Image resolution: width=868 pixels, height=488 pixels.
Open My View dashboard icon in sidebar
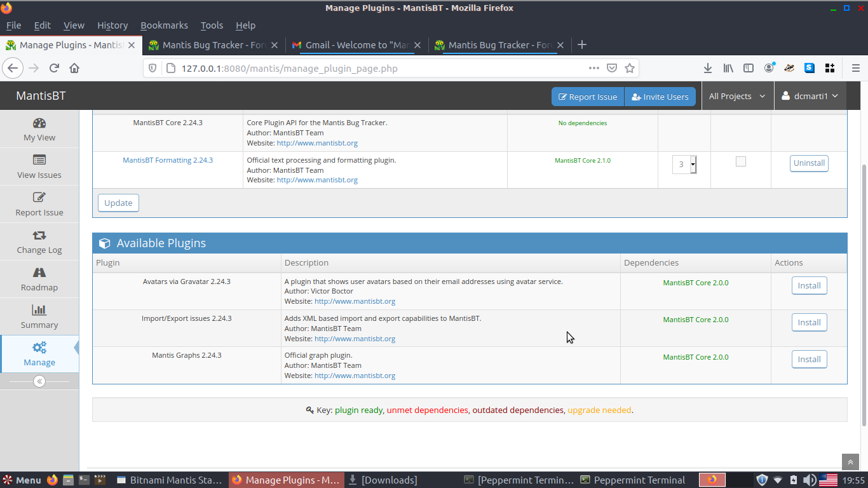pyautogui.click(x=39, y=123)
